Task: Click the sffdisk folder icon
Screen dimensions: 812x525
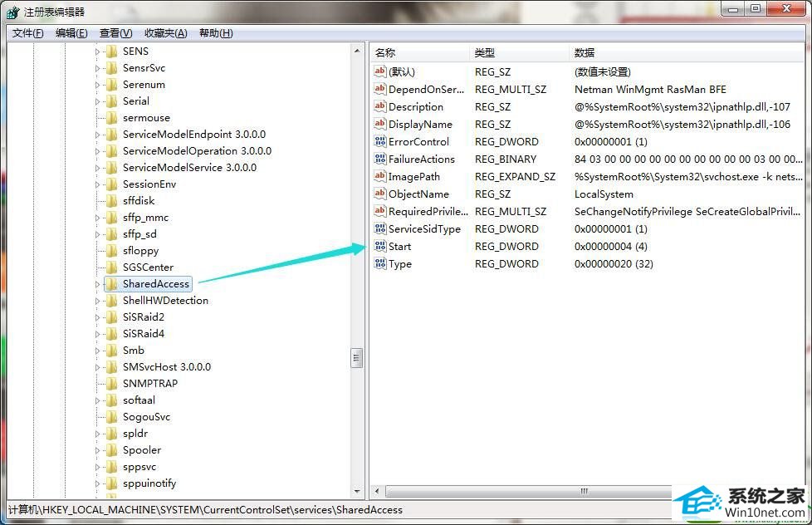Action: 112,200
